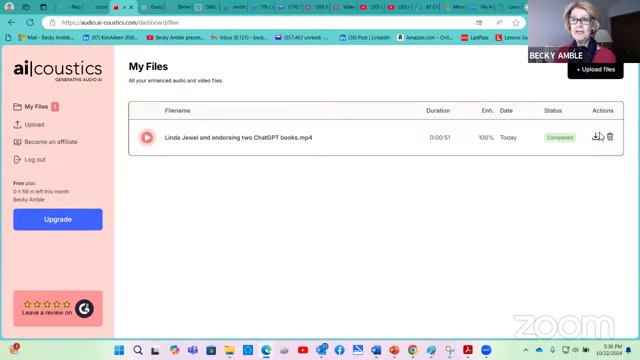
Task: Open Microsoft Word from taskbar
Action: [x=376, y=350]
